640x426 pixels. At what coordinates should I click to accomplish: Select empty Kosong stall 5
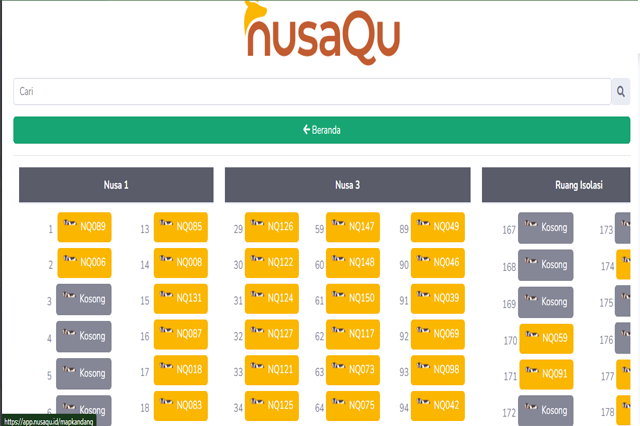point(84,373)
